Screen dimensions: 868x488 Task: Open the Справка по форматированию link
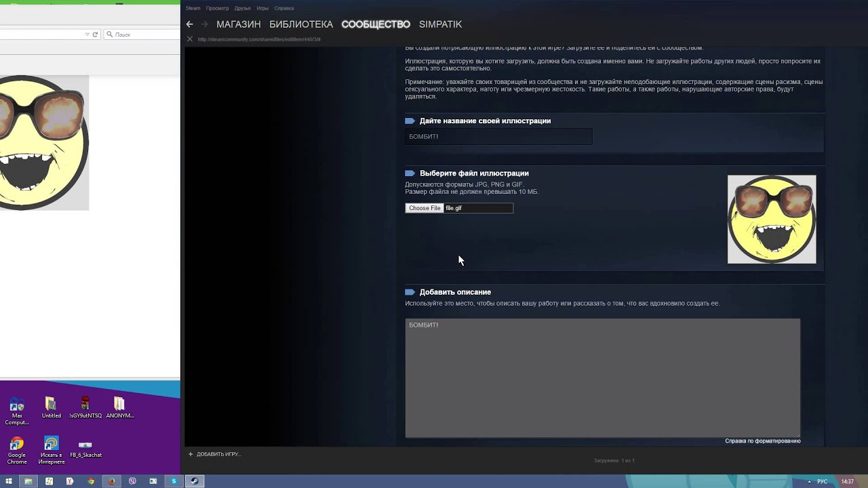coord(763,441)
